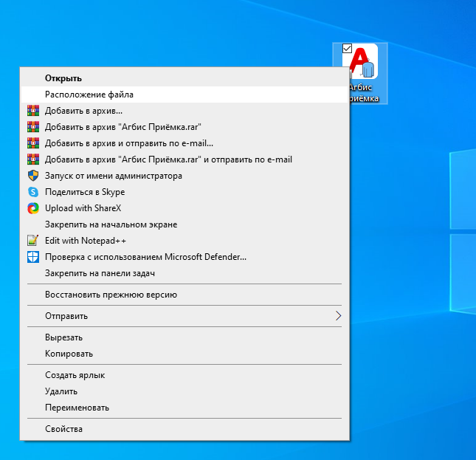Screen dimensions: 476x460
Task: Click WinRAR icon for "Агбис Приёмка.rar" archive entry
Action: coord(32,127)
